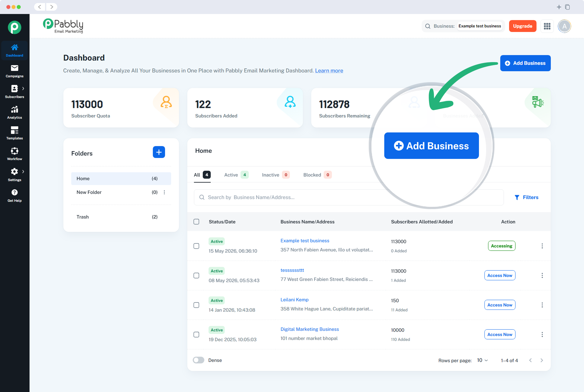Viewport: 584px width, 392px height.
Task: Click the Get Help question icon
Action: (15, 192)
